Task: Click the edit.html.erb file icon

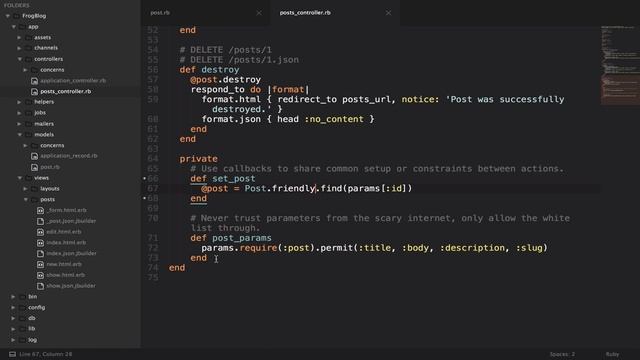Action: tap(40, 232)
